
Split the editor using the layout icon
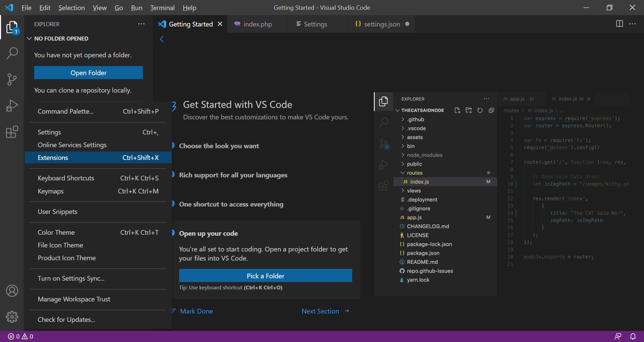click(619, 24)
